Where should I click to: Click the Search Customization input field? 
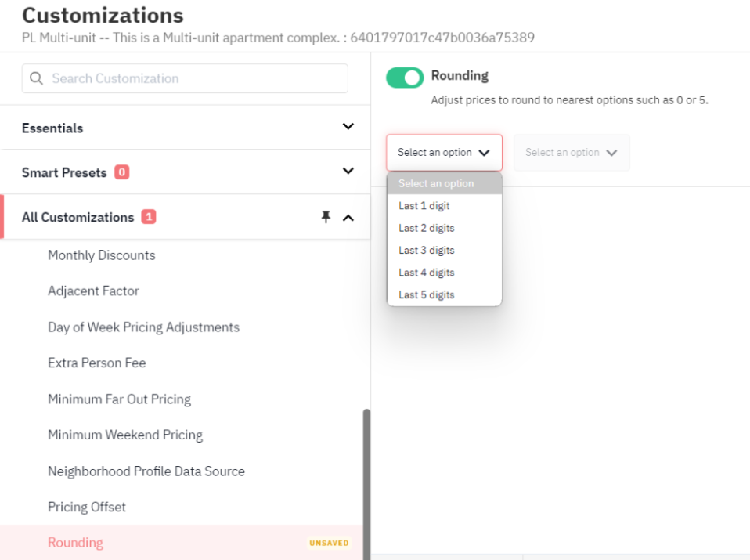185,78
